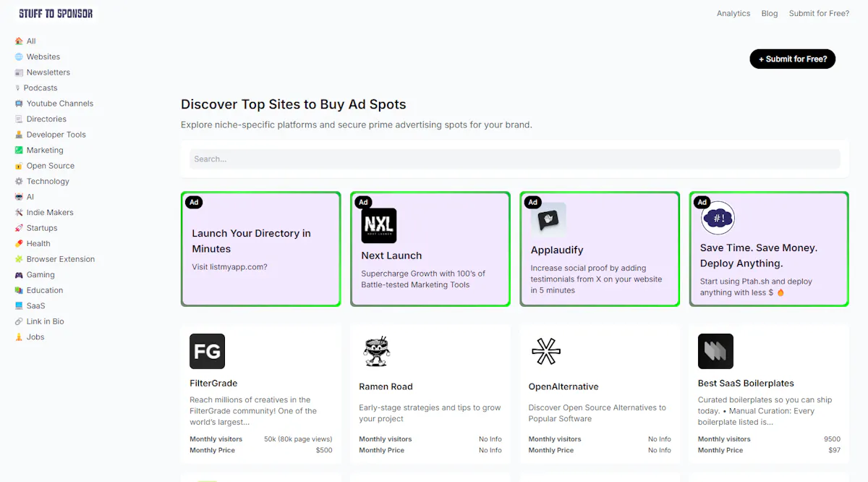Click the gear icon beside Technology
This screenshot has width=868, height=482.
(19, 182)
